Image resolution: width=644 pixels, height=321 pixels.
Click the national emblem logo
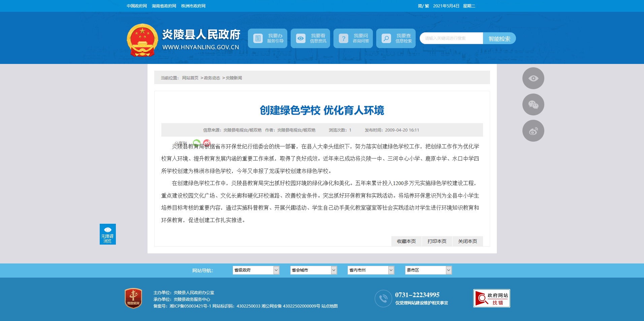142,40
